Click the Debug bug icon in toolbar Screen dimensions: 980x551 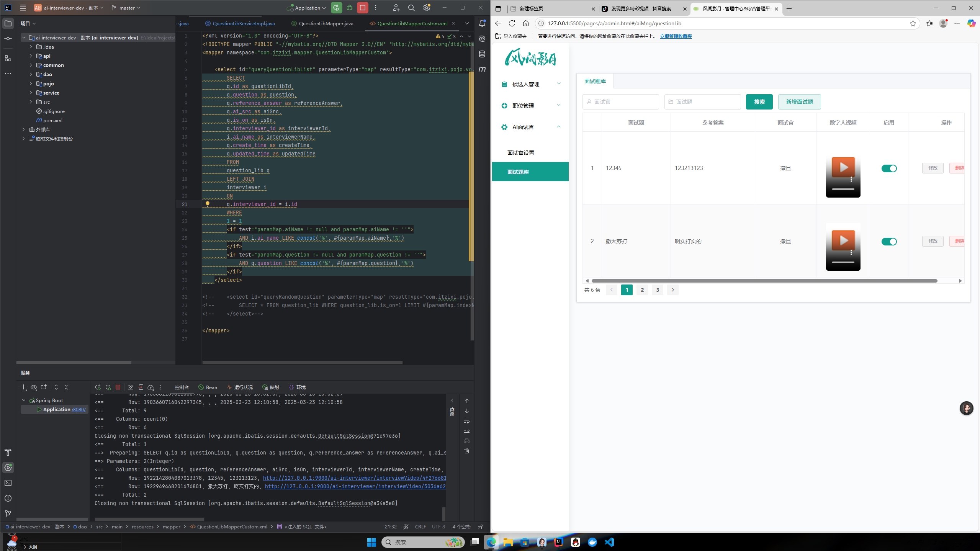(x=350, y=8)
